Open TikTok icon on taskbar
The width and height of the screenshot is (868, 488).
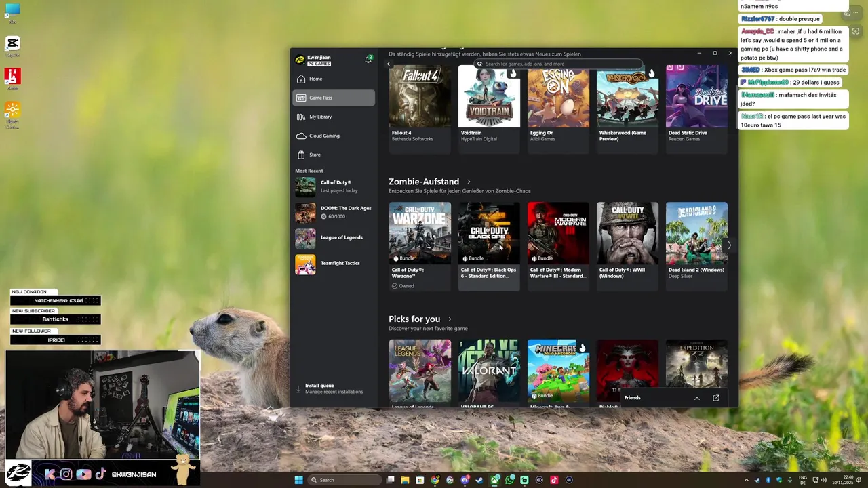click(x=554, y=480)
